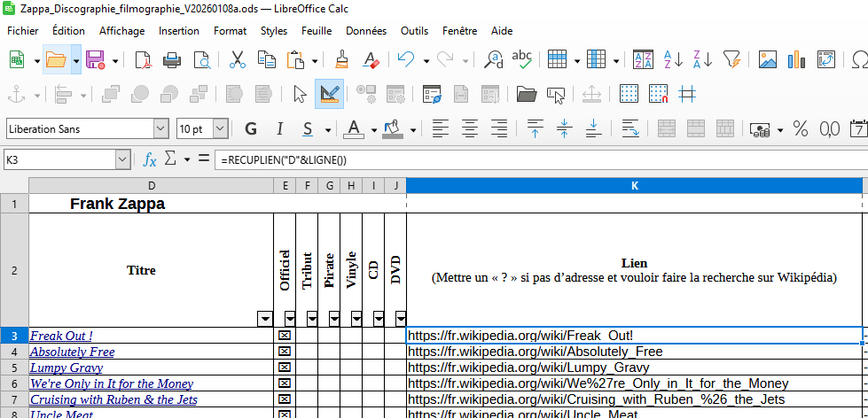Toggle Display Grid dotted icon
This screenshot has width=868, height=418.
[629, 94]
